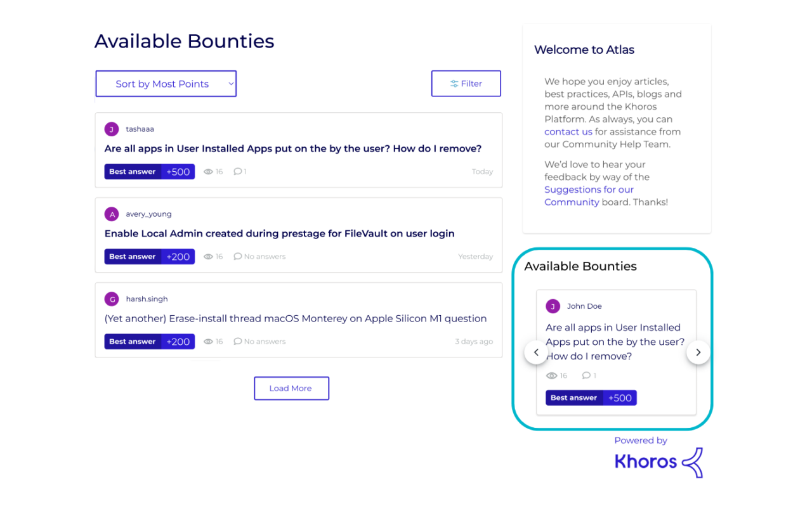
Task: Click the No answers icon on harsh.singh's post
Action: (238, 341)
